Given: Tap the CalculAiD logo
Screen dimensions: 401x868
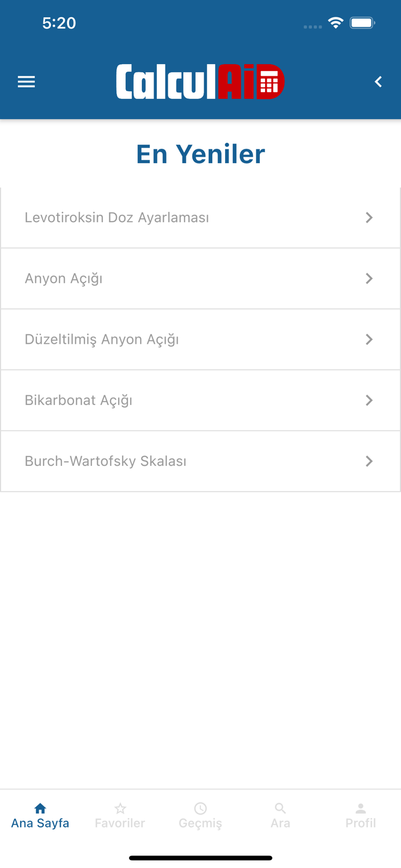Looking at the screenshot, I should coord(200,82).
